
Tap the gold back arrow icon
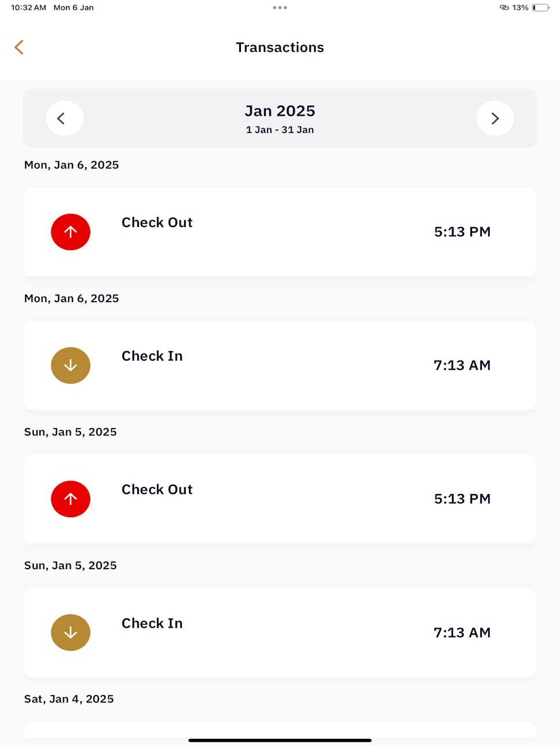pos(19,47)
